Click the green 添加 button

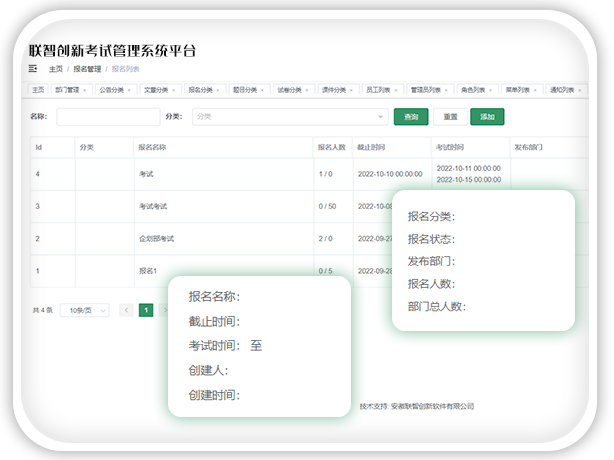tap(487, 117)
